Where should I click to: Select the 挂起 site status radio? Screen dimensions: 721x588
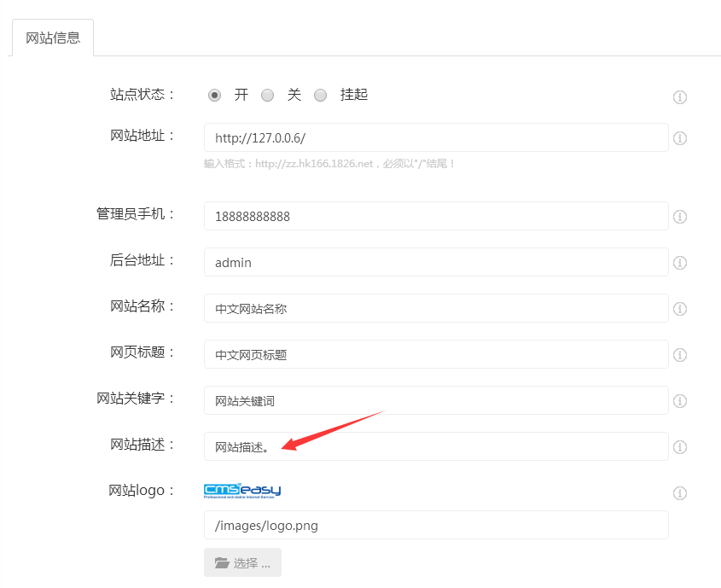tap(321, 96)
